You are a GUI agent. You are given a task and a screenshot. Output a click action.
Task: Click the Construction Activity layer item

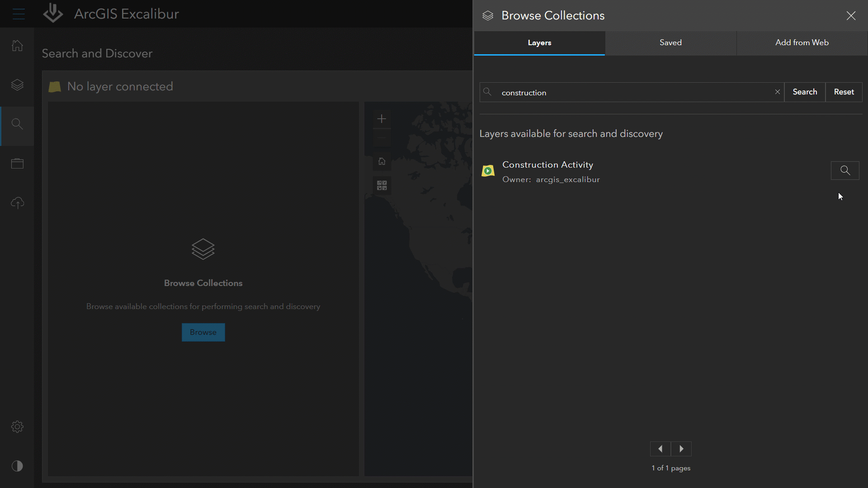[547, 171]
